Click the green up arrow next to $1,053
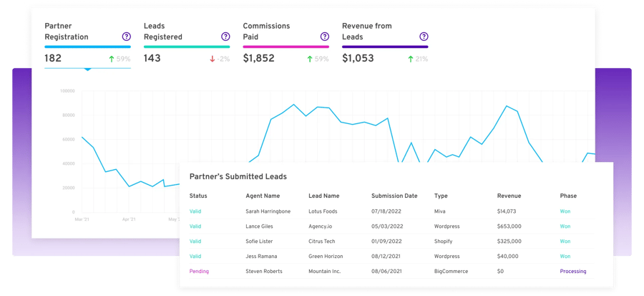This screenshot has width=644, height=296. click(x=410, y=59)
